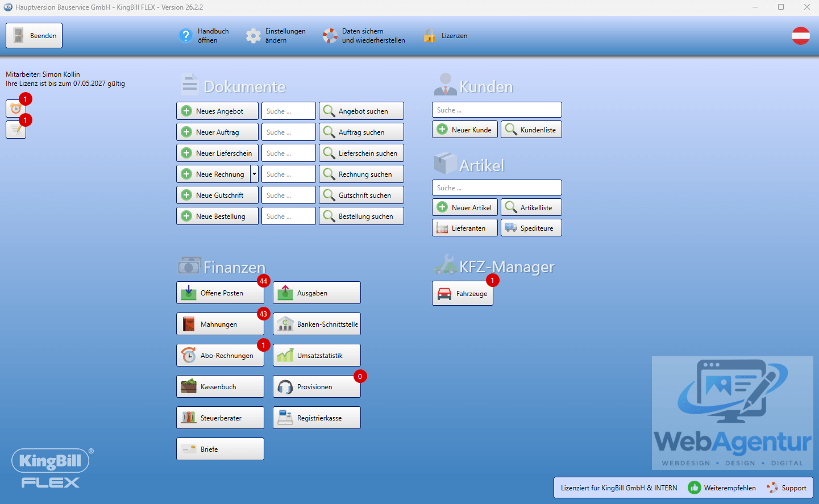Click Angebot suchen
Screen dimensions: 819x504
tap(361, 111)
